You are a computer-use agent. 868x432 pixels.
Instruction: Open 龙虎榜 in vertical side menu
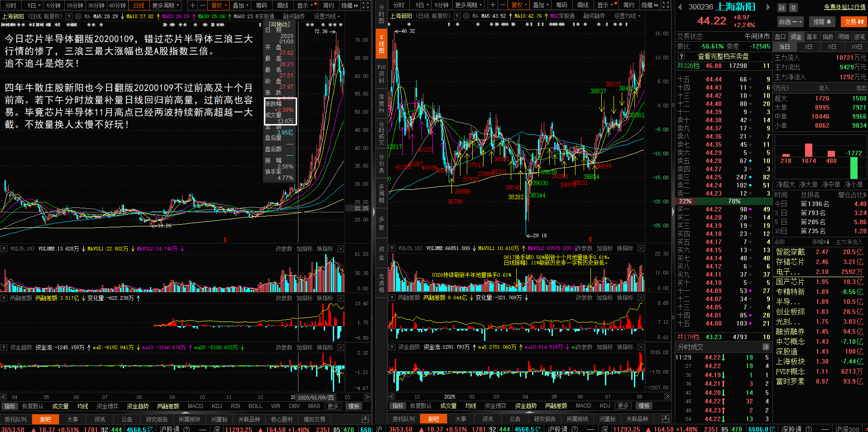point(381,283)
